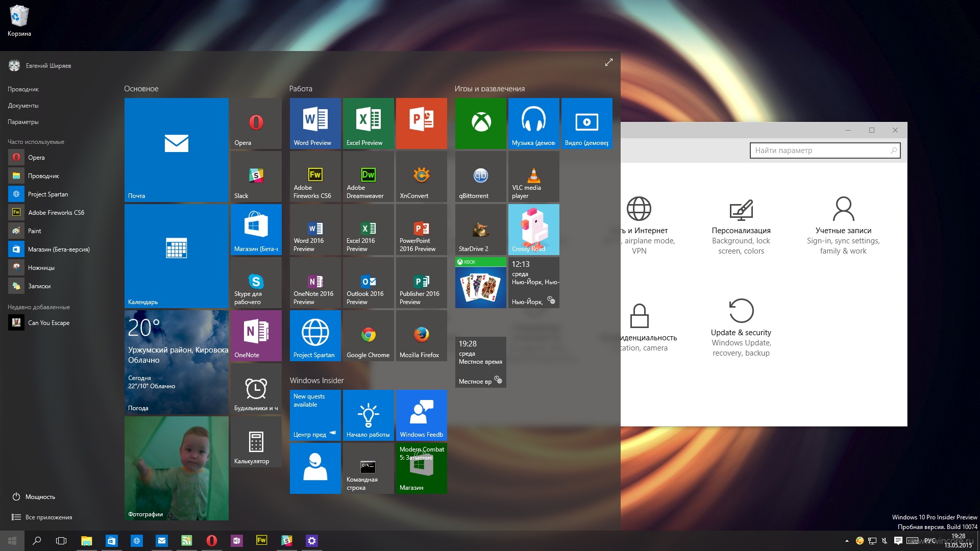
Task: Open Skype для рабочего tile
Action: (x=256, y=283)
